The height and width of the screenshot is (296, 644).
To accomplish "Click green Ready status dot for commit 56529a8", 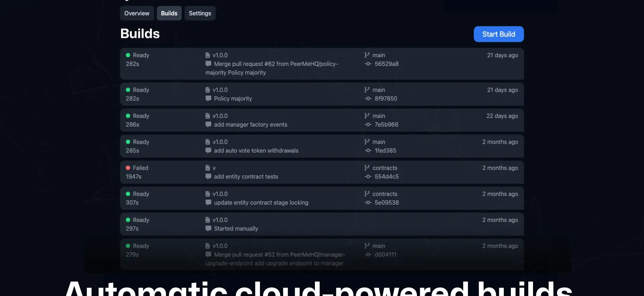I will click(128, 55).
